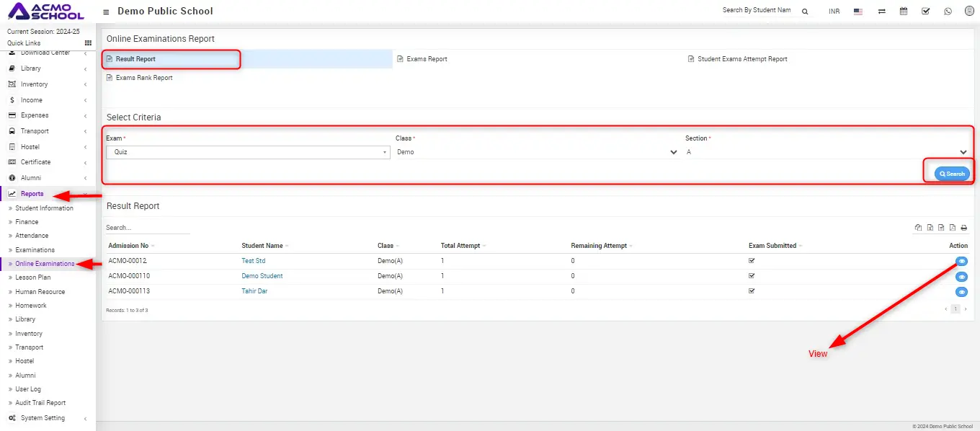Open the Student Exams Attempt Report tab

[741, 59]
